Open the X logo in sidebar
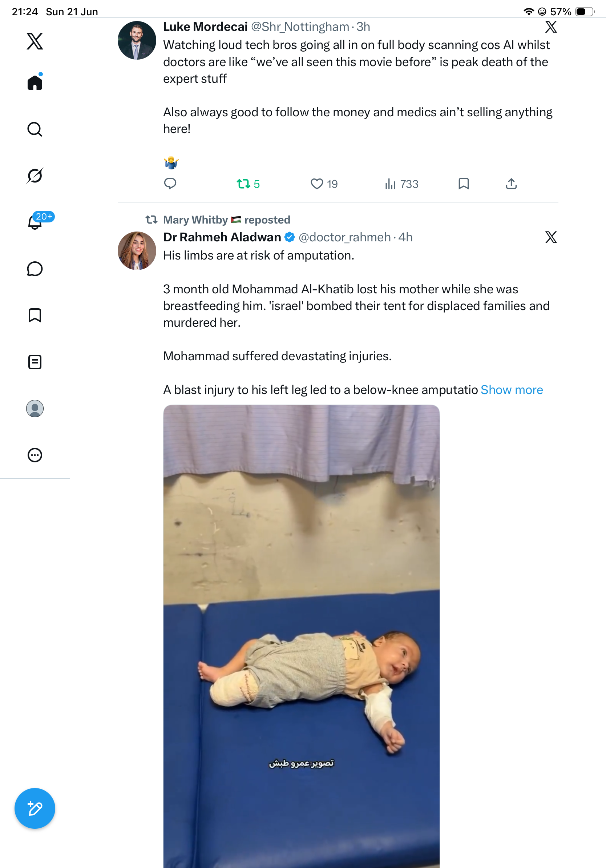This screenshot has width=606, height=868. pyautogui.click(x=35, y=41)
